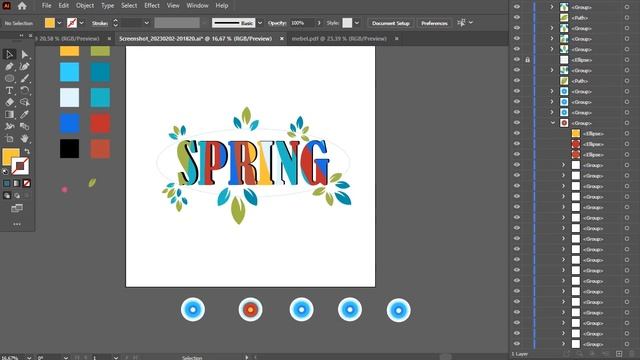The height and width of the screenshot is (360, 640).
Task: Select the black square on the pasteboard
Action: 69,148
